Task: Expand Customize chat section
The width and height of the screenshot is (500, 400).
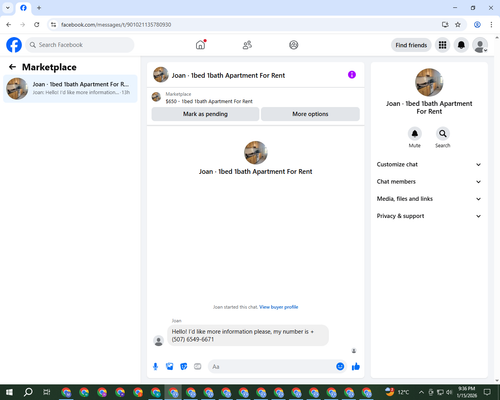Action: pyautogui.click(x=429, y=164)
